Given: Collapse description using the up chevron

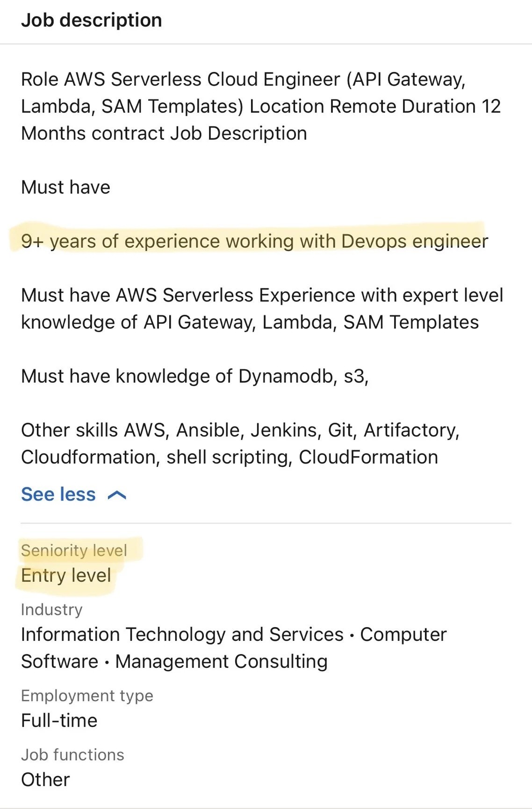Looking at the screenshot, I should click(117, 495).
